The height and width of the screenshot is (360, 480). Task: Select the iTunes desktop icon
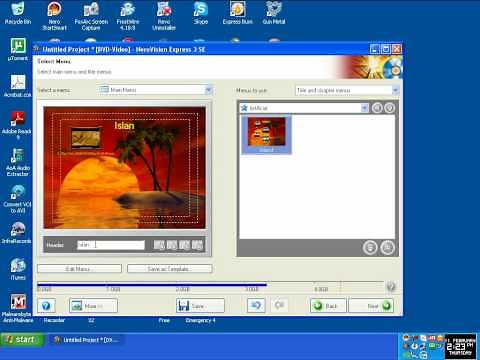coord(18,269)
